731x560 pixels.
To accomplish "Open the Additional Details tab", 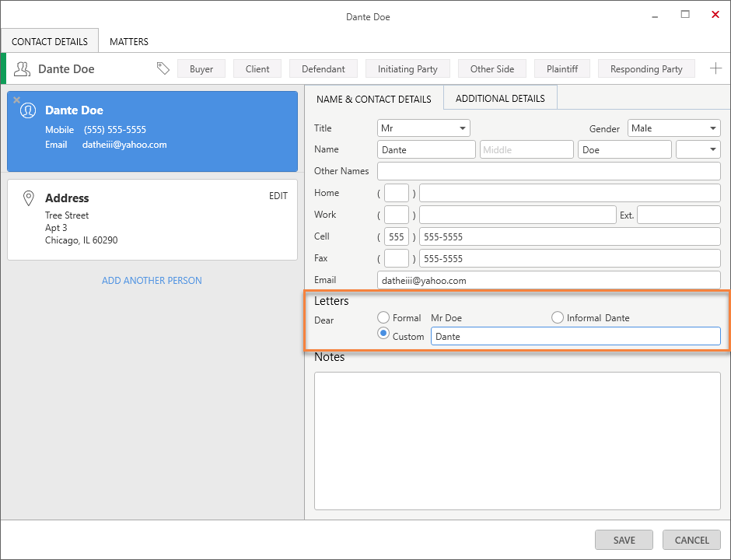I will pyautogui.click(x=500, y=98).
